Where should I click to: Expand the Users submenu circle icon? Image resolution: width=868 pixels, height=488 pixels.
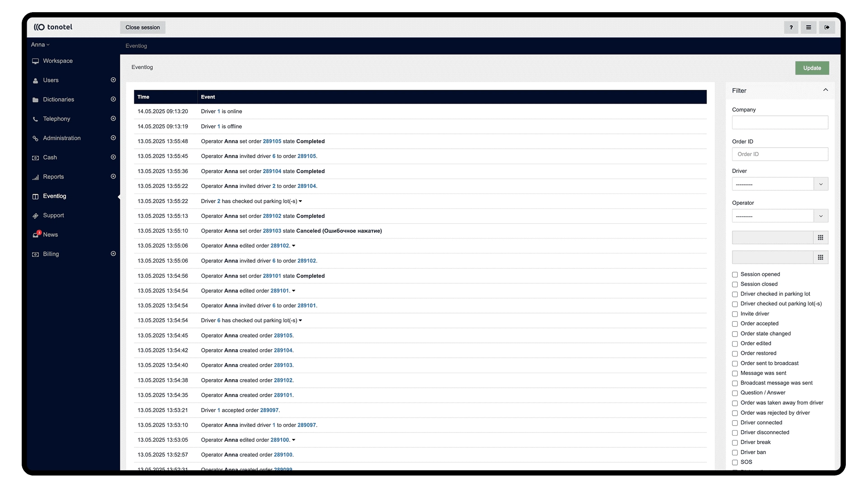point(113,80)
